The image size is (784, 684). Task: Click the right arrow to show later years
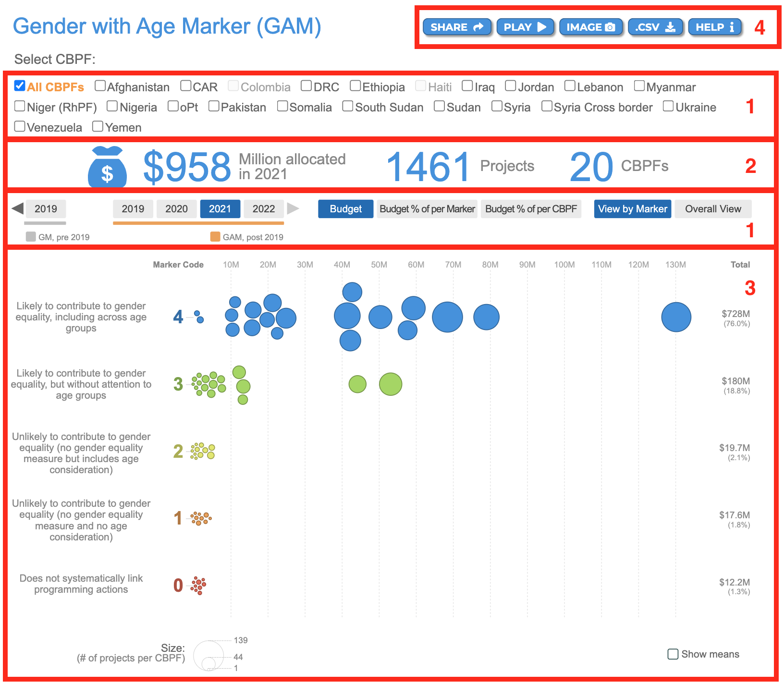[x=293, y=208]
